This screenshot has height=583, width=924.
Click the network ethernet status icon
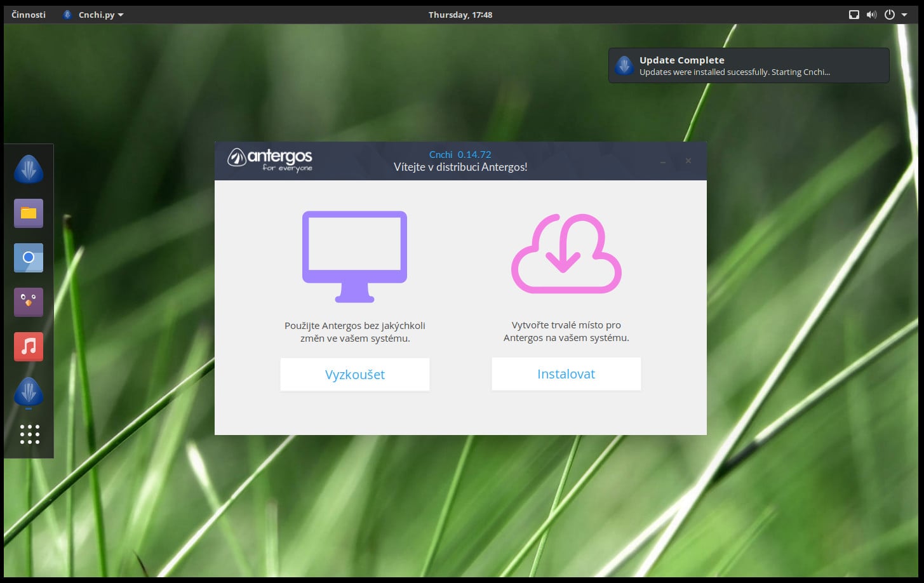(854, 14)
